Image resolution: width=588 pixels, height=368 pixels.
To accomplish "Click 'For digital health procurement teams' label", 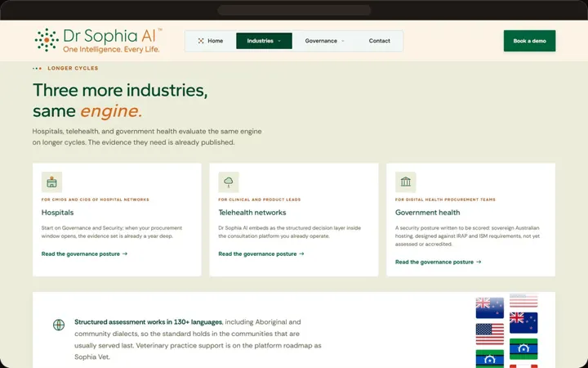I will 445,200.
